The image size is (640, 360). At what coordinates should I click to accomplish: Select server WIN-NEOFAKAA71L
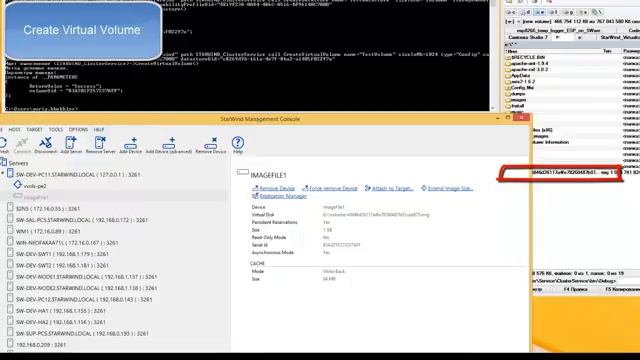click(67, 243)
